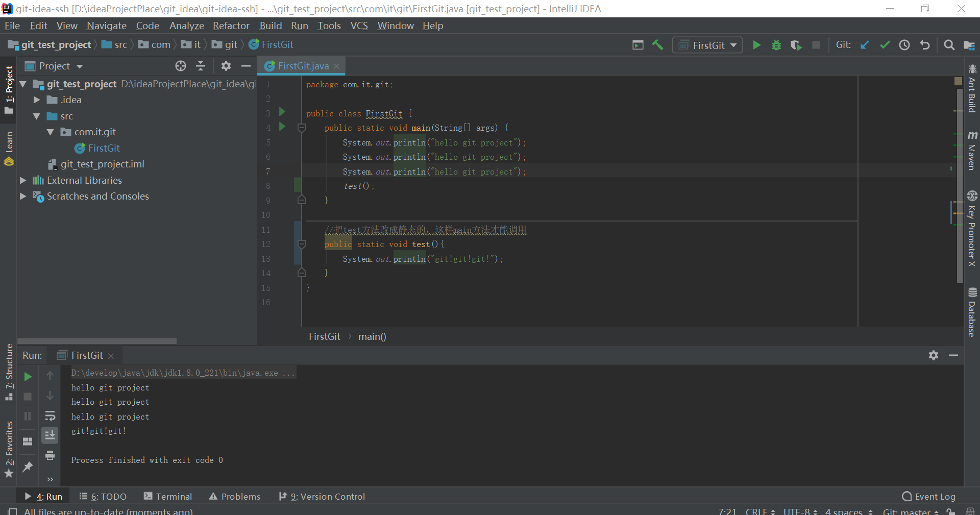This screenshot has width=980, height=515.
Task: Commit changes with green check icon
Action: [885, 45]
